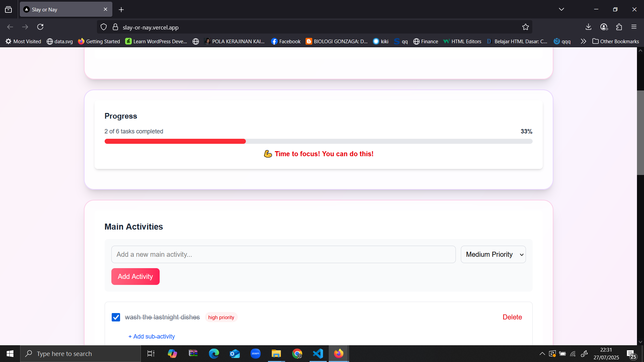Bookmark this page with the star icon
The height and width of the screenshot is (362, 644).
(525, 27)
